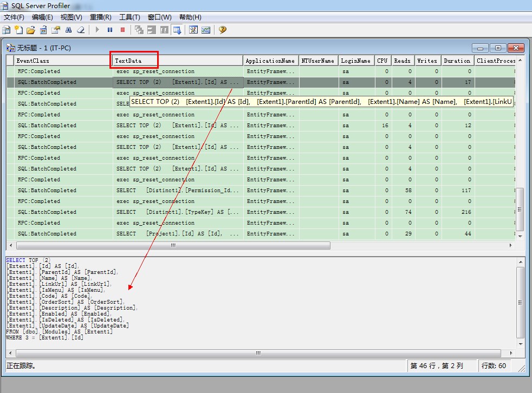Image resolution: width=532 pixels, height=393 pixels.
Task: Click the second greyed-out replay toolbar icon
Action: pos(152,30)
